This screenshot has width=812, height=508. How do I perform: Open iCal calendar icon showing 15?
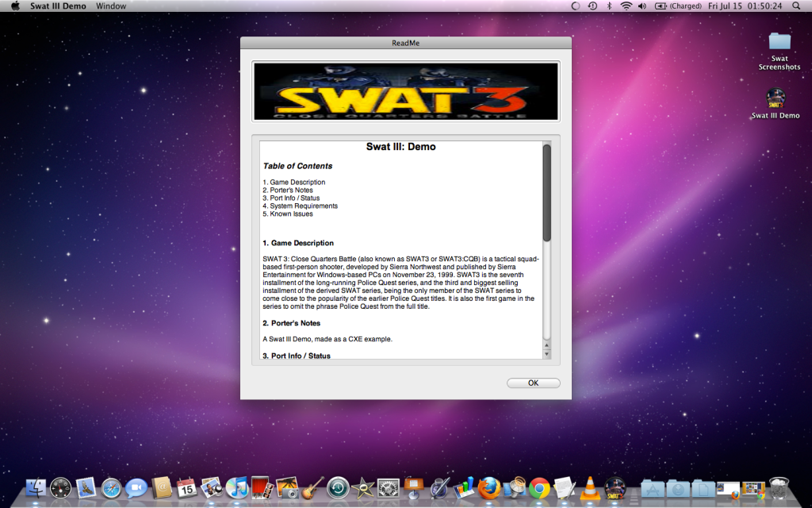(186, 488)
